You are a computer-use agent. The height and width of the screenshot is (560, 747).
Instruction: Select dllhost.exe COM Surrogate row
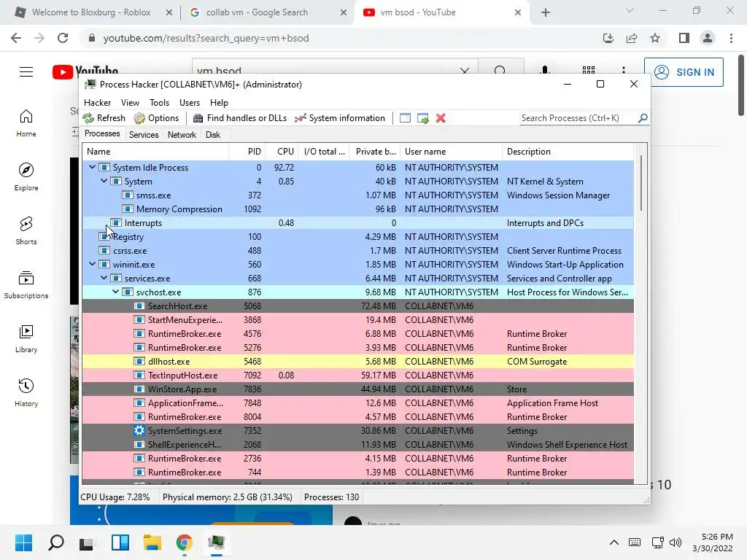(x=357, y=362)
